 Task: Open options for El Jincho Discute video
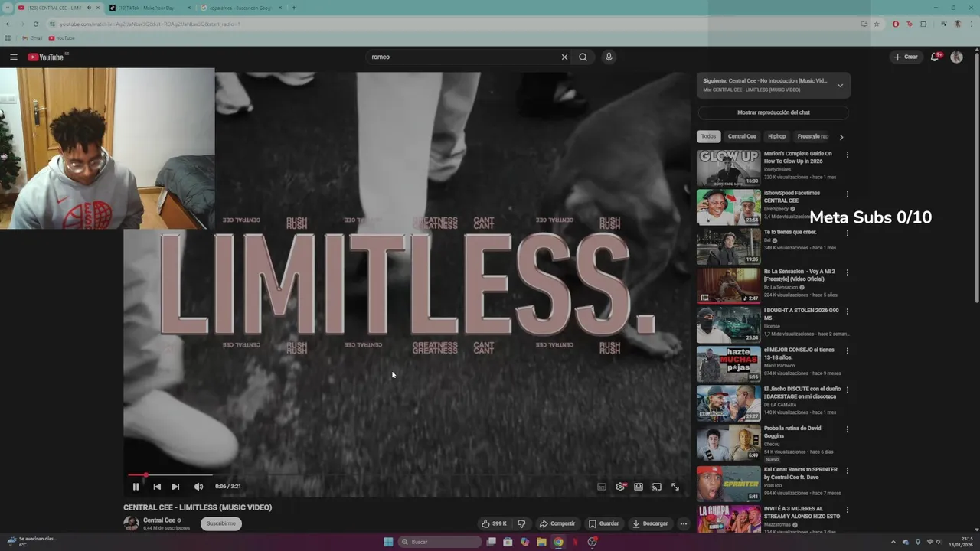tap(847, 390)
